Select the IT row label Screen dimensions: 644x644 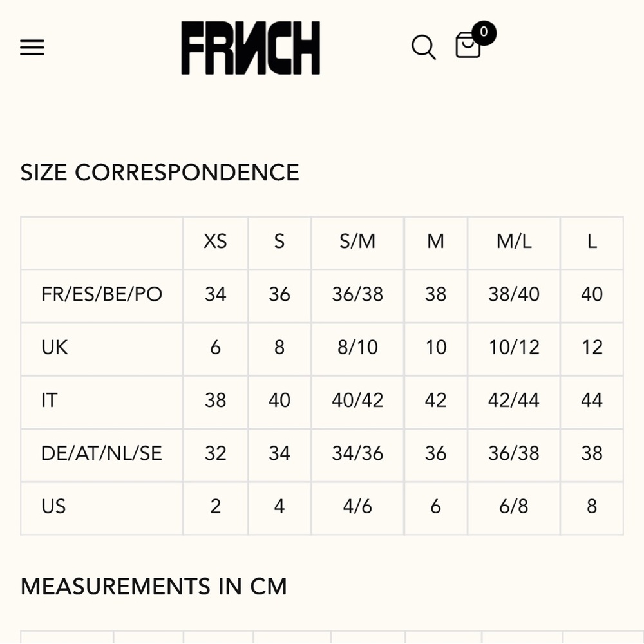(49, 400)
